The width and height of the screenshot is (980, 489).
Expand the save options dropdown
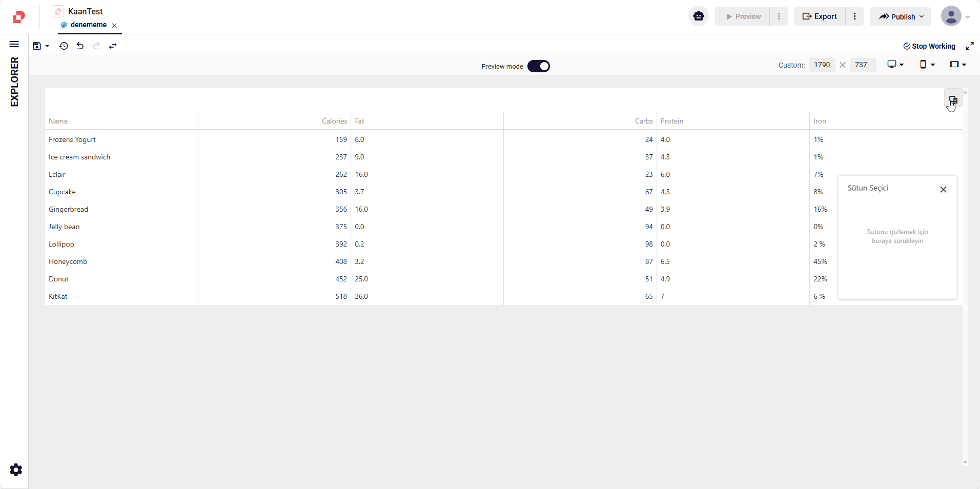pyautogui.click(x=47, y=46)
